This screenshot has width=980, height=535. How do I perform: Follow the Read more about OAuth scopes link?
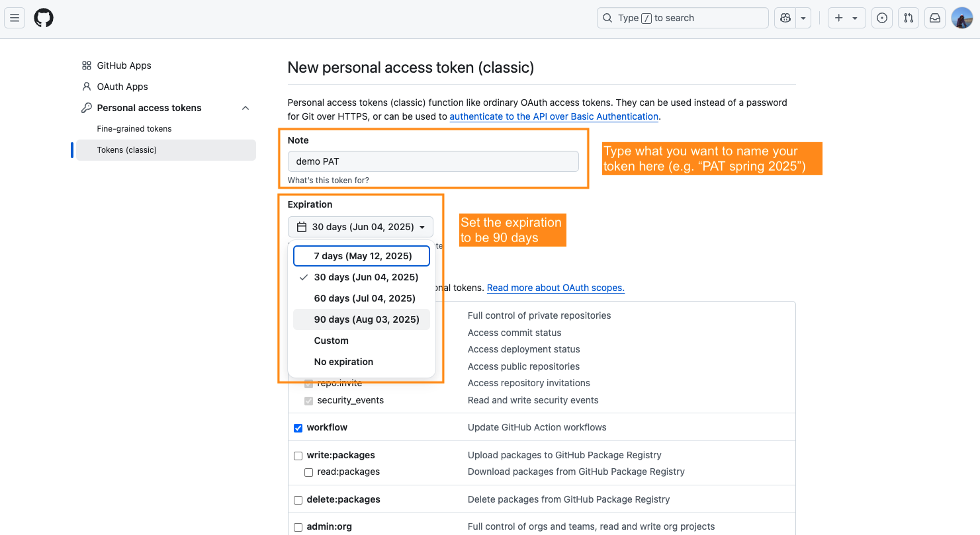555,288
